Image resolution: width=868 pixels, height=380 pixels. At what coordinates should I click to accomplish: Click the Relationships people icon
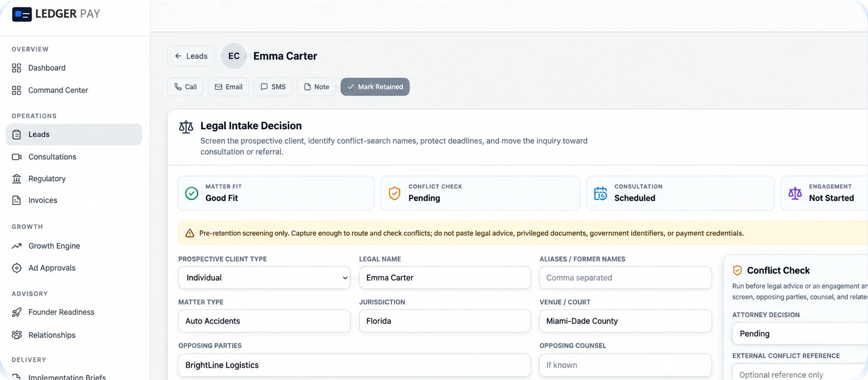(x=17, y=335)
